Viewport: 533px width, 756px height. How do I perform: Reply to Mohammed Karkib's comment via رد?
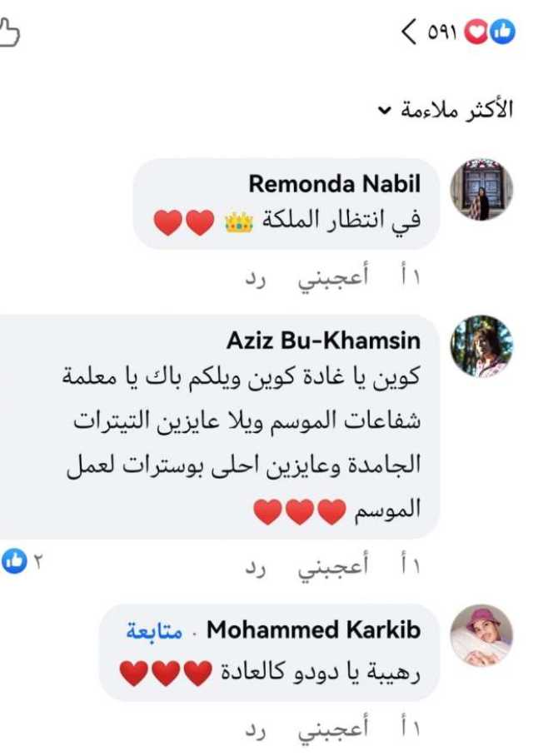(x=256, y=730)
